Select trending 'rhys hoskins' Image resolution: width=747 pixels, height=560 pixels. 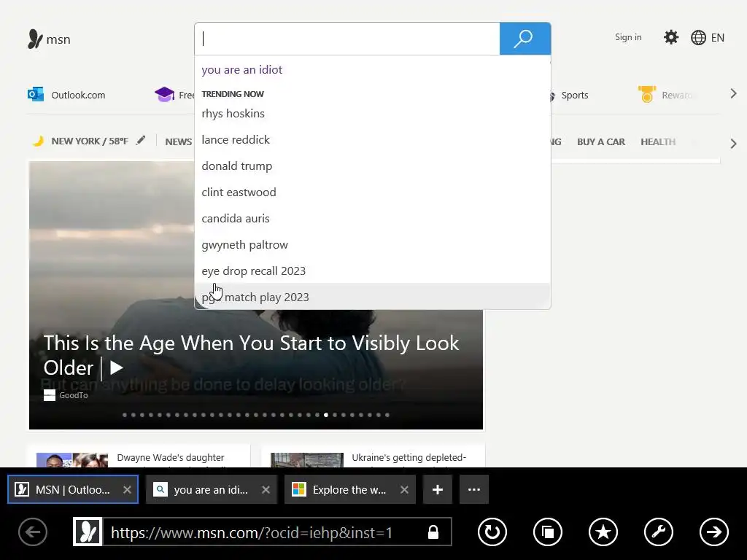pyautogui.click(x=373, y=113)
